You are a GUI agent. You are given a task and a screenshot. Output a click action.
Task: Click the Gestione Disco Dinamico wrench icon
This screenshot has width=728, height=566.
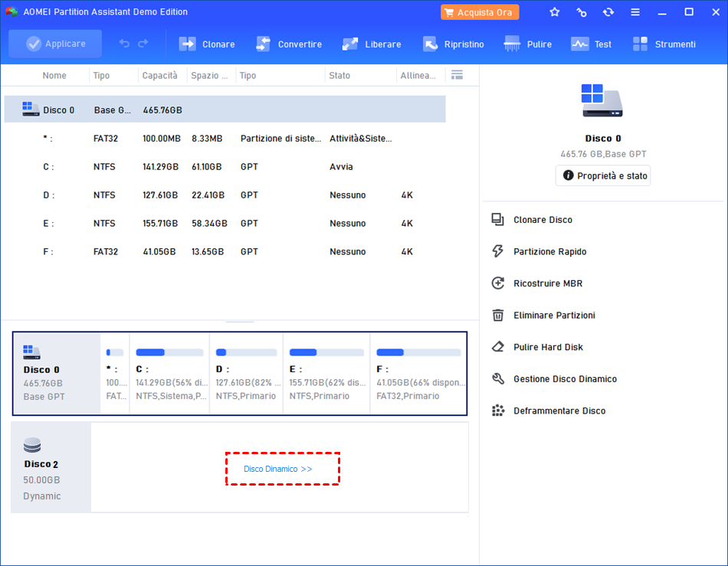pyautogui.click(x=497, y=378)
